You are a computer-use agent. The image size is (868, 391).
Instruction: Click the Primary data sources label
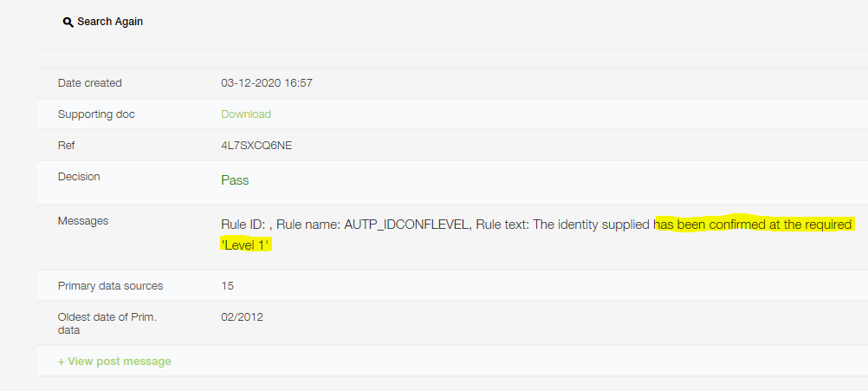tap(111, 286)
